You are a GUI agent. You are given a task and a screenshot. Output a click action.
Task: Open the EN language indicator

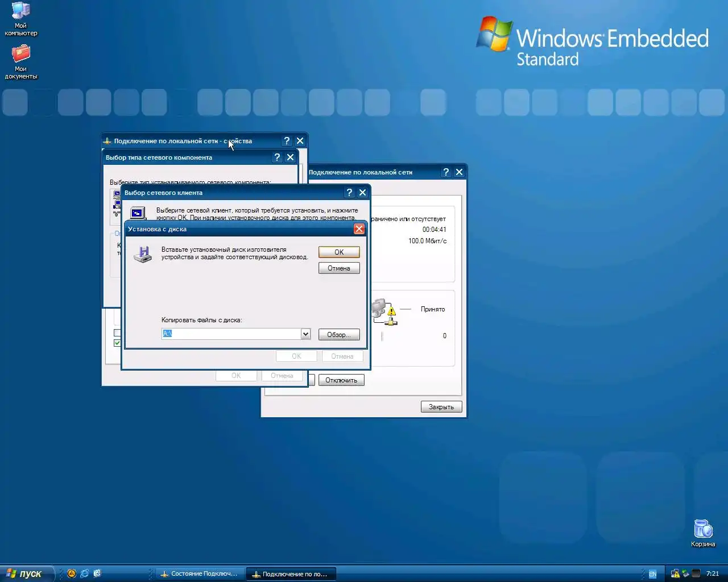tap(652, 574)
